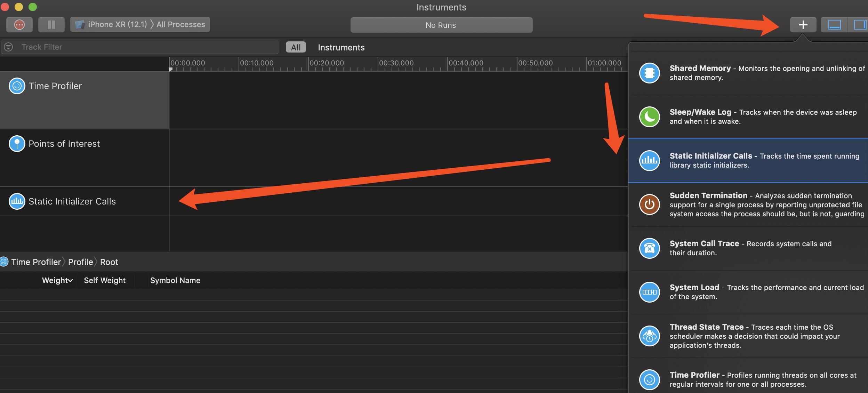This screenshot has height=393, width=868.
Task: Switch to the Instruments tab
Action: 341,47
